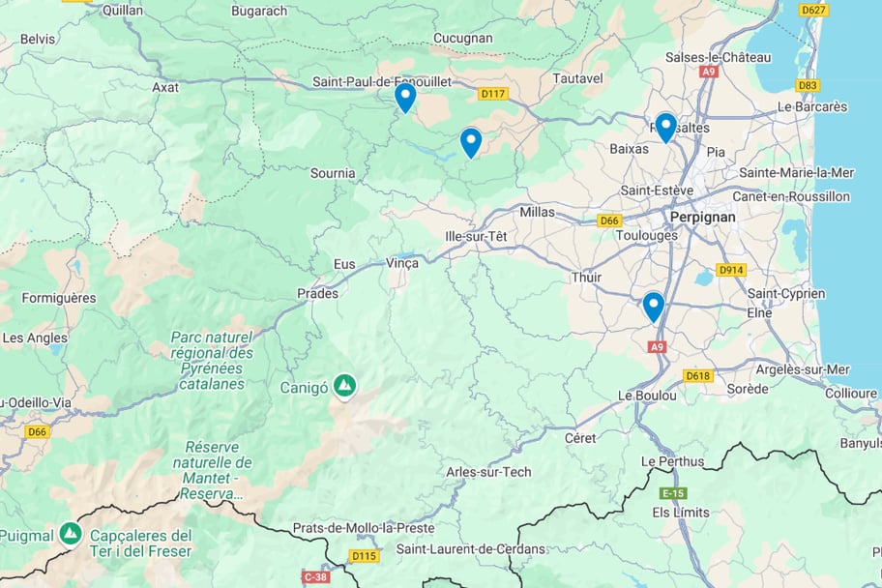882x588 pixels.
Task: Open the blue pin at Rivesaltes
Action: tap(665, 128)
